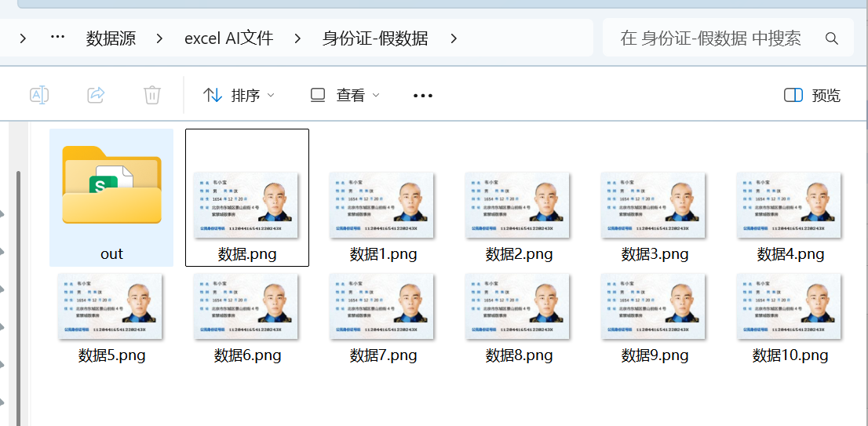The width and height of the screenshot is (868, 426).
Task: Navigate to 数据源 breadcrumb folder
Action: pos(111,38)
